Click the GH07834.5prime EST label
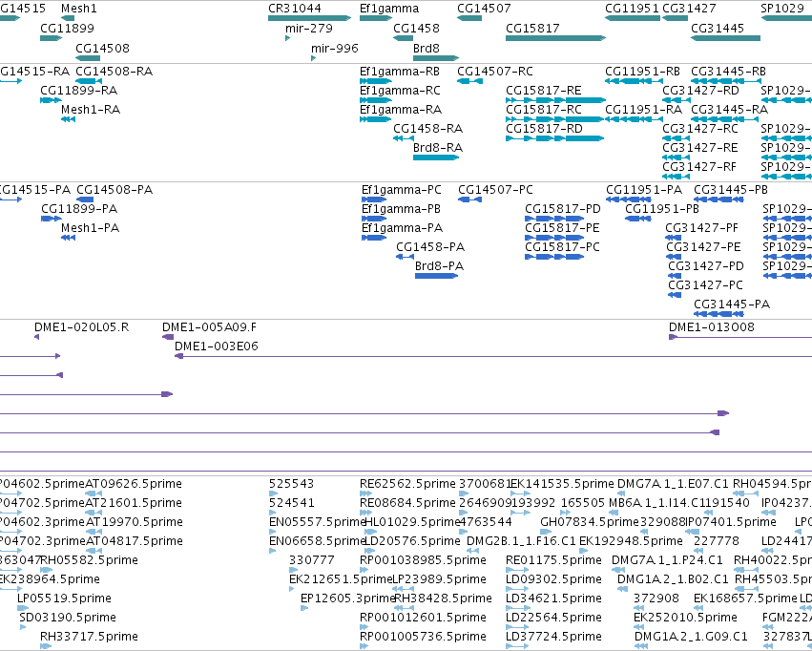Viewport: 812px width, 651px height. pos(590,522)
